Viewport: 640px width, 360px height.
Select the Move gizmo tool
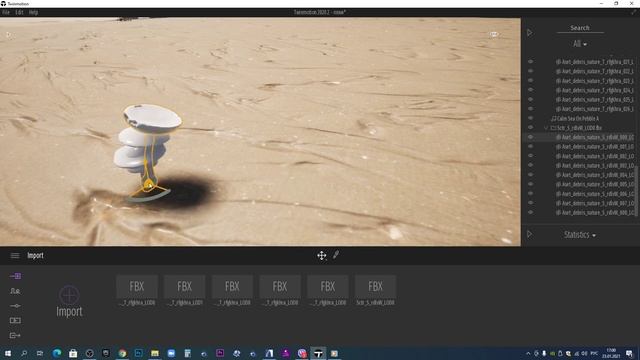(322, 256)
